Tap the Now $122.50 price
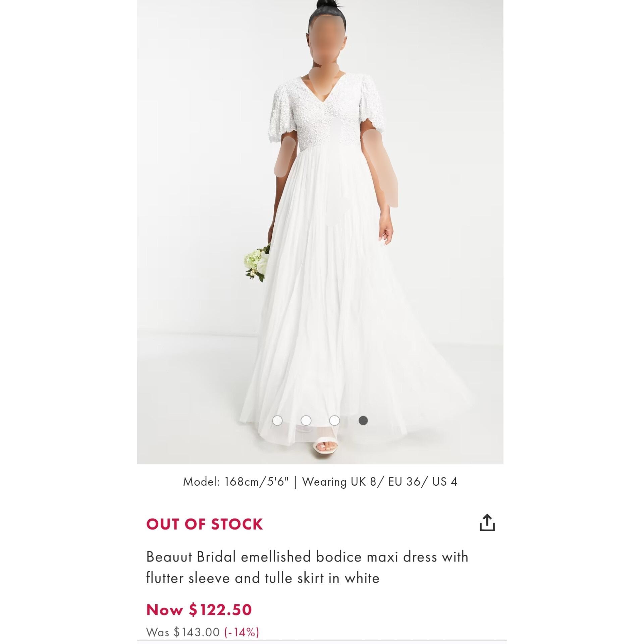Screen dimensions: 644x644 click(x=199, y=609)
